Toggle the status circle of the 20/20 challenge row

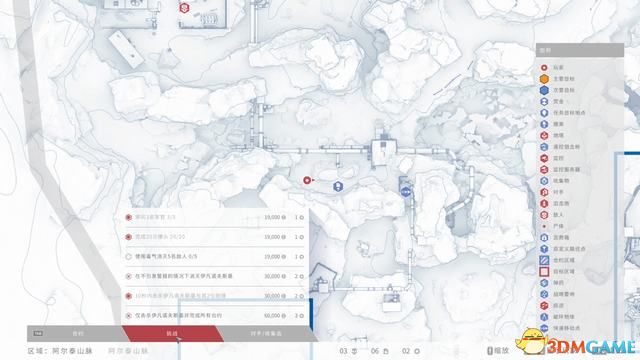pyautogui.click(x=129, y=237)
